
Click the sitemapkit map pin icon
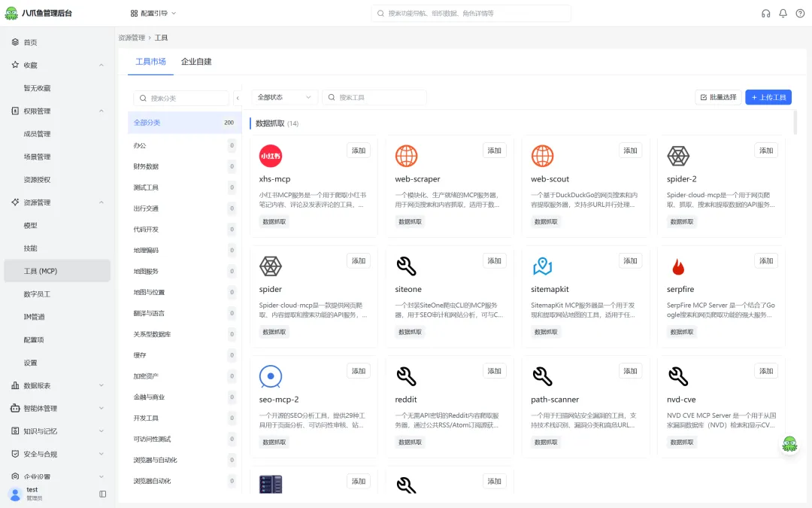[542, 266]
